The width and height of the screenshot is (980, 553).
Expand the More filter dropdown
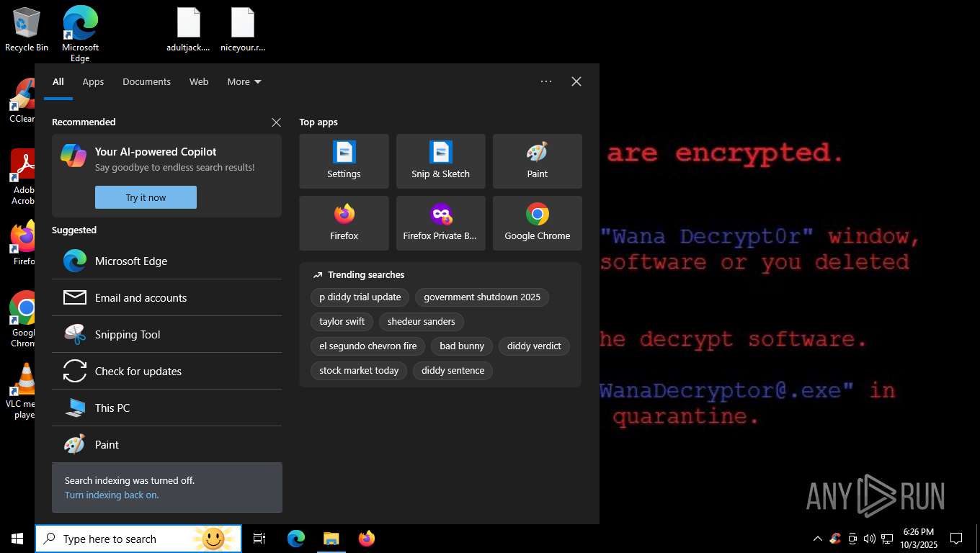tap(244, 81)
